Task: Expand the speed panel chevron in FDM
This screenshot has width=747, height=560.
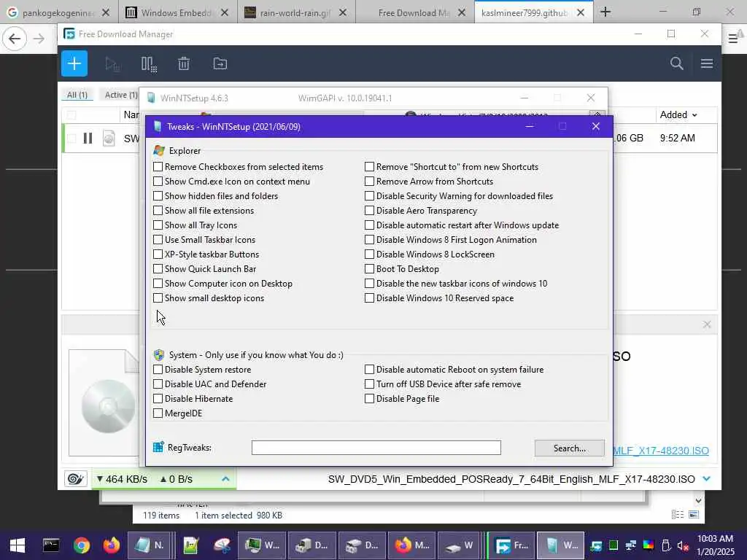Action: [226, 478]
